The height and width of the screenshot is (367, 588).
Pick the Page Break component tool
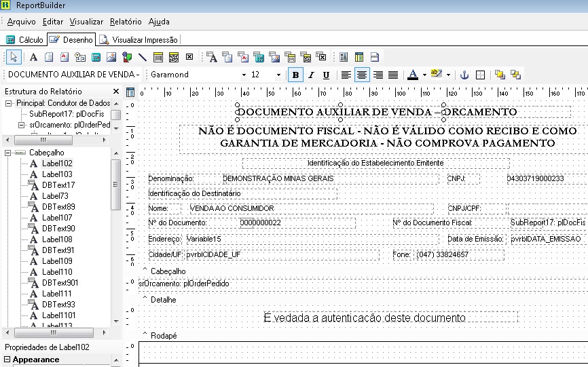pyautogui.click(x=375, y=57)
